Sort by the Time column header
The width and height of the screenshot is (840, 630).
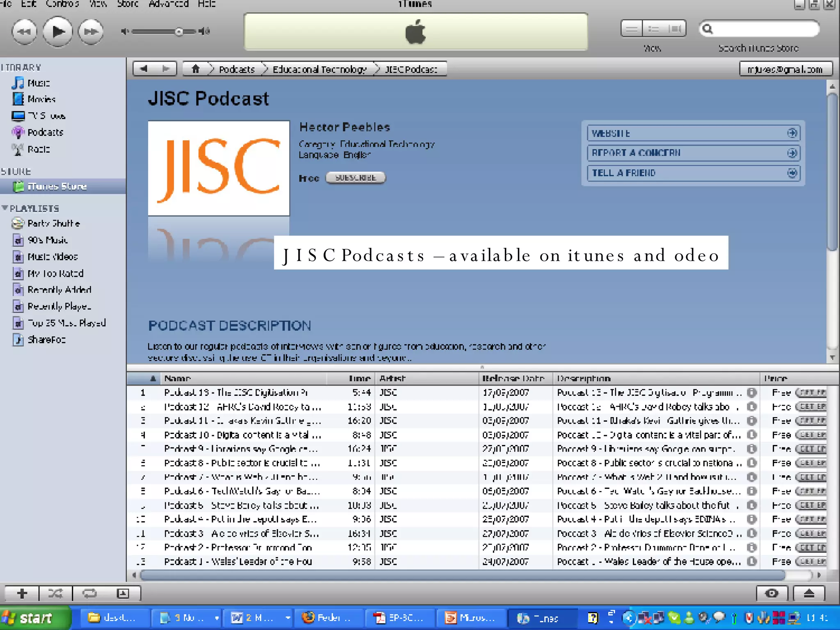(350, 379)
